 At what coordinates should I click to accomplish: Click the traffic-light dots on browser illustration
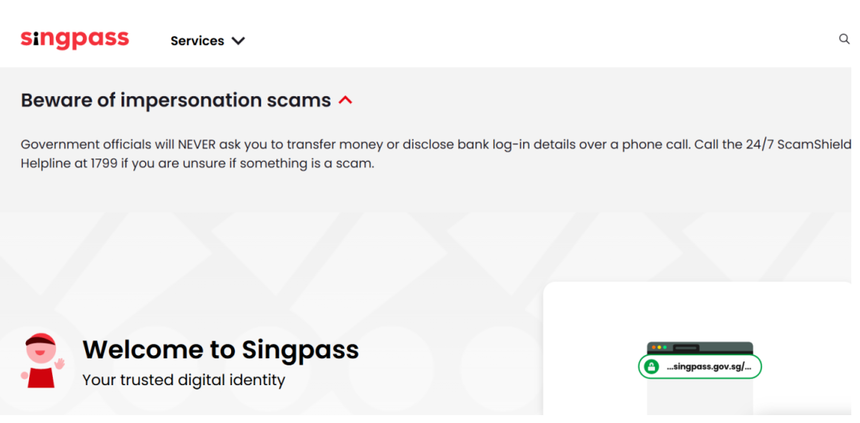pyautogui.click(x=659, y=347)
